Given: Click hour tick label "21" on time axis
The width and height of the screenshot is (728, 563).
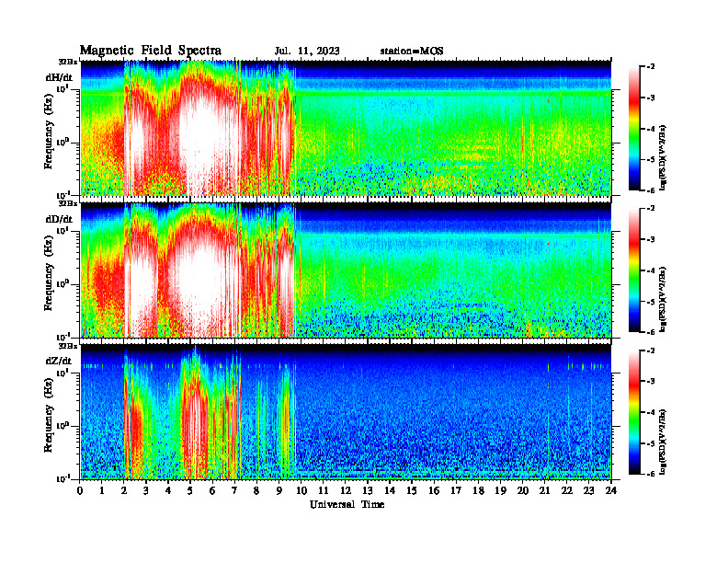Looking at the screenshot, I should pyautogui.click(x=544, y=490).
